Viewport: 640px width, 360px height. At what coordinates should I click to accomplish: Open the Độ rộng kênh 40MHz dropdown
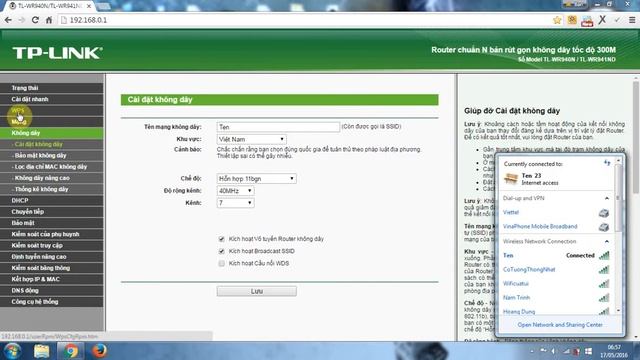coord(236,191)
